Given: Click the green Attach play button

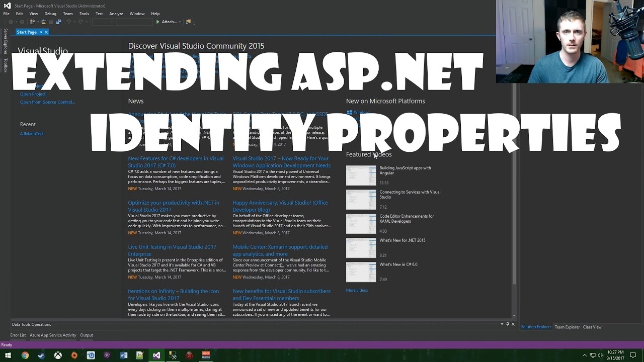Looking at the screenshot, I should point(157,22).
